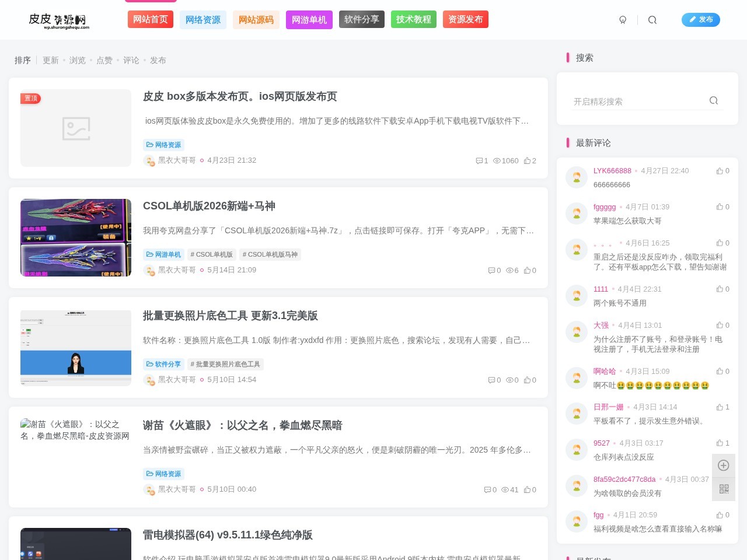Open the 软件分享 menu item
The width and height of the screenshot is (747, 560).
[362, 19]
